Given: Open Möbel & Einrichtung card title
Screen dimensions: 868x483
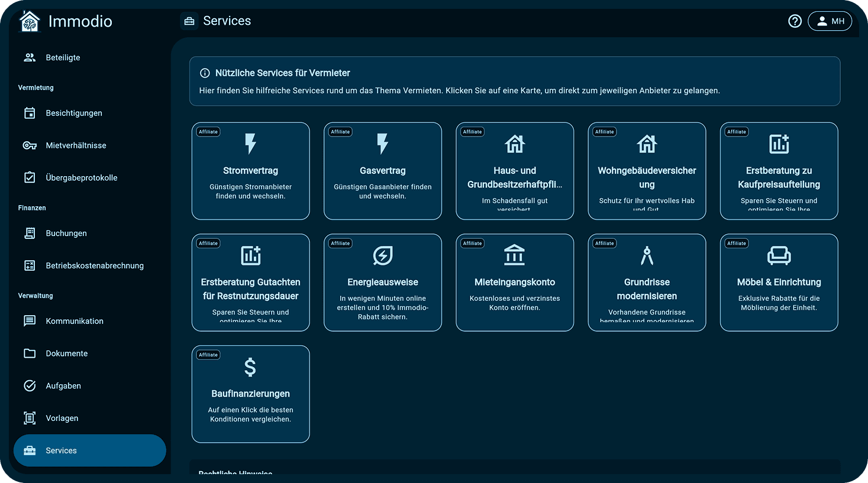Looking at the screenshot, I should tap(779, 282).
